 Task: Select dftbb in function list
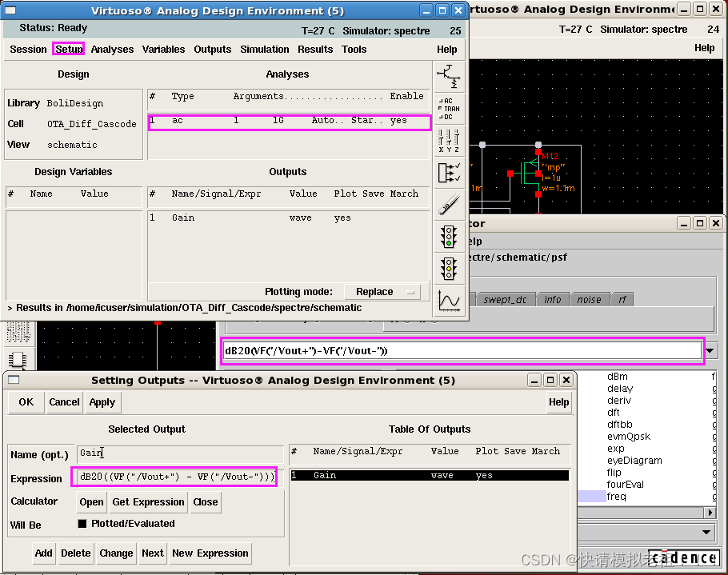pyautogui.click(x=619, y=425)
